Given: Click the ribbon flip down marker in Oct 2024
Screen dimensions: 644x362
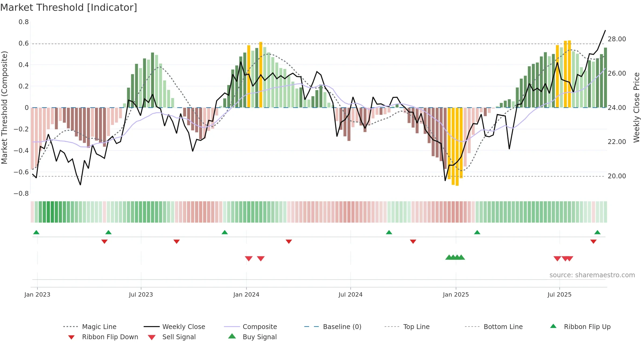Looking at the screenshot, I should pyautogui.click(x=413, y=242).
